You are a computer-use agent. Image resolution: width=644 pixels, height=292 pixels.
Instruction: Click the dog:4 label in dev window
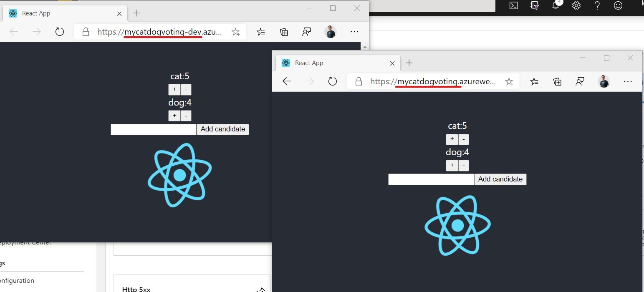(180, 103)
